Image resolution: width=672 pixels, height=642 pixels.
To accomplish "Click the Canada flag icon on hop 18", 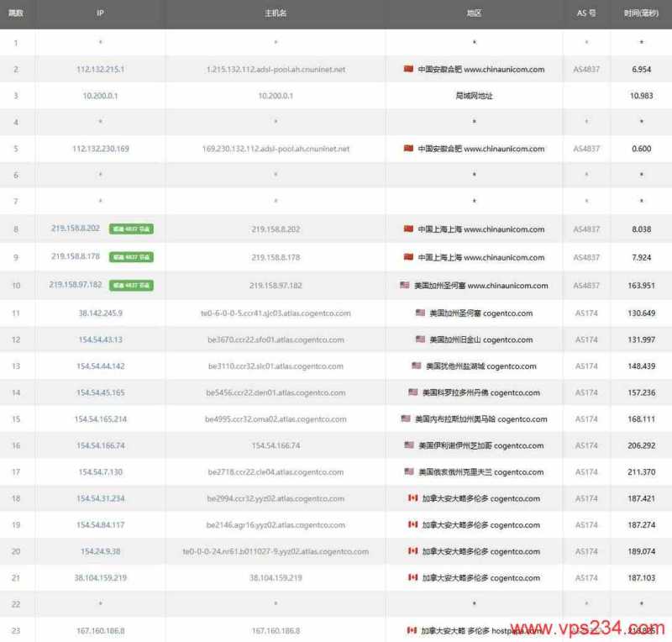I will click(x=411, y=498).
